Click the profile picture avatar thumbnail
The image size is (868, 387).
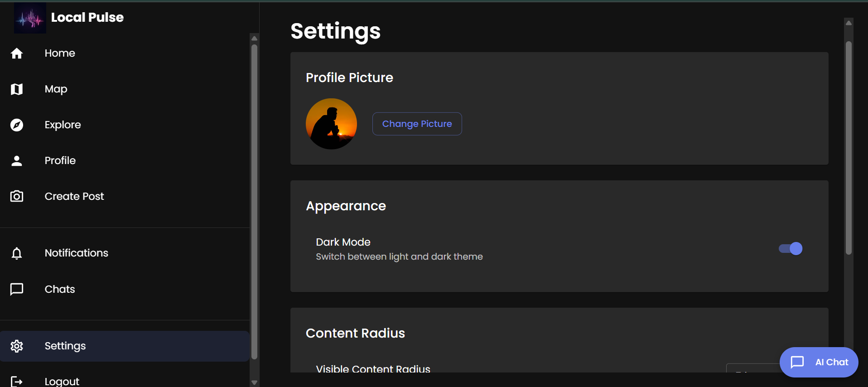click(x=331, y=124)
